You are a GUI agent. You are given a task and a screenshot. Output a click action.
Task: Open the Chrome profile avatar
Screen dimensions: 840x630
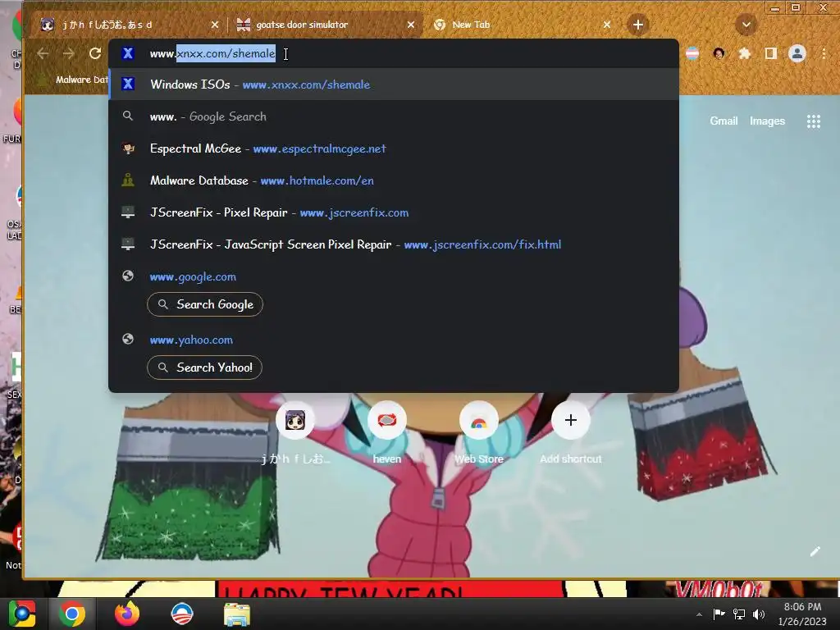coord(797,53)
